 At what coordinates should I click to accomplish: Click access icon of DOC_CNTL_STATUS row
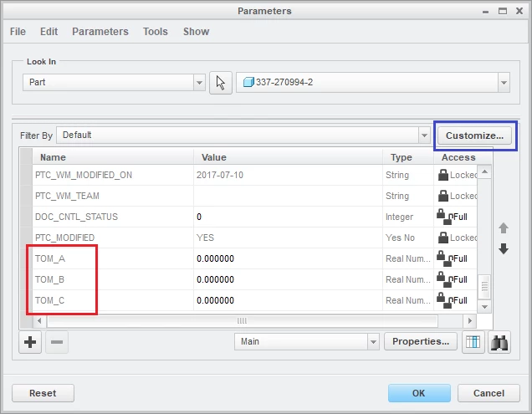(444, 217)
